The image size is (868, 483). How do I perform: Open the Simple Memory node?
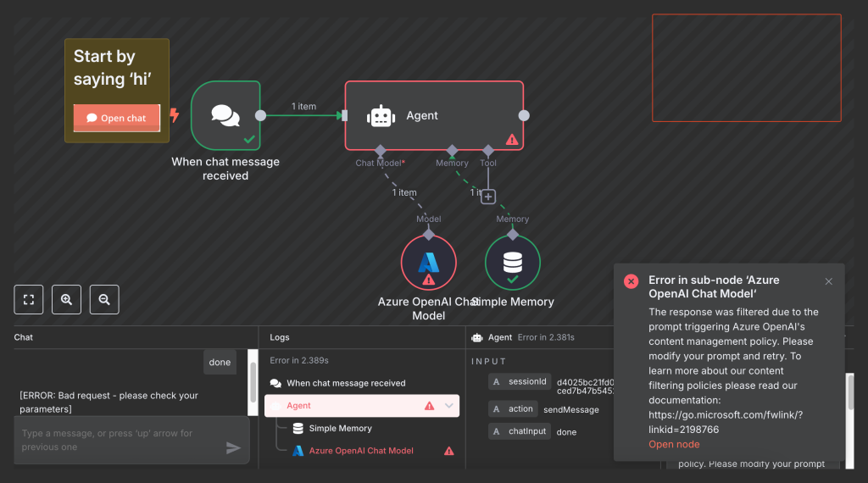513,263
